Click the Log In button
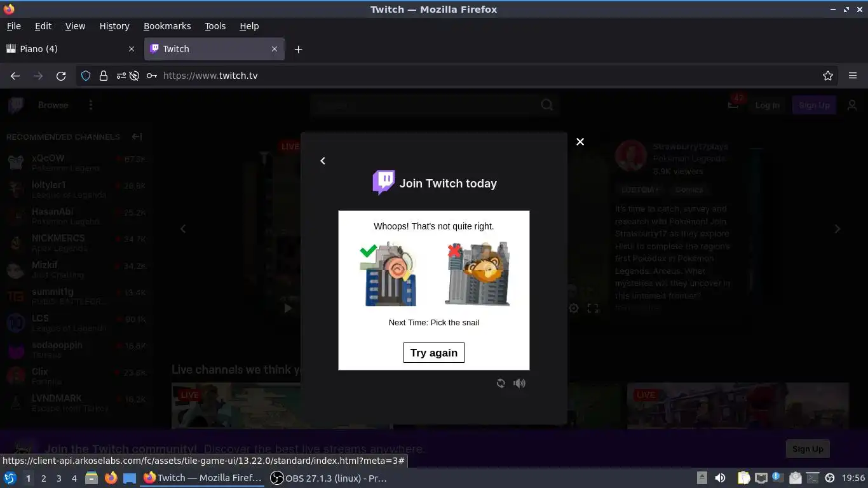 pos(767,105)
